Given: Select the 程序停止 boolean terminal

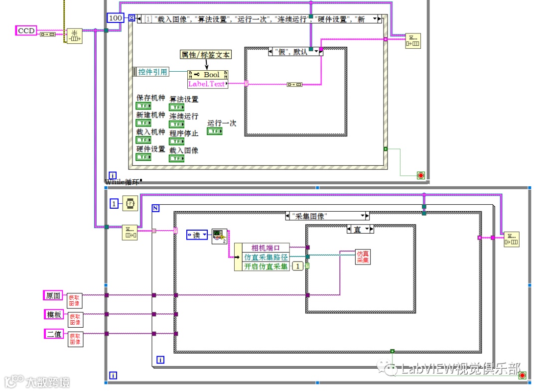Looking at the screenshot, I should point(177,141).
